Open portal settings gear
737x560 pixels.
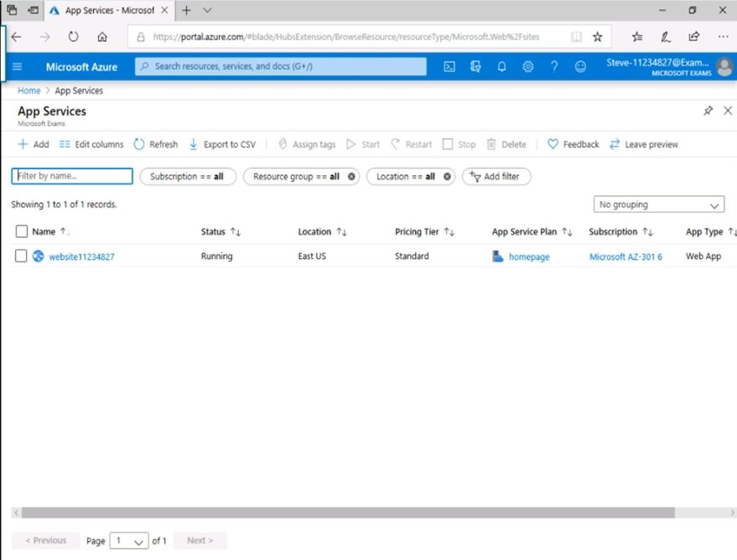pos(527,67)
